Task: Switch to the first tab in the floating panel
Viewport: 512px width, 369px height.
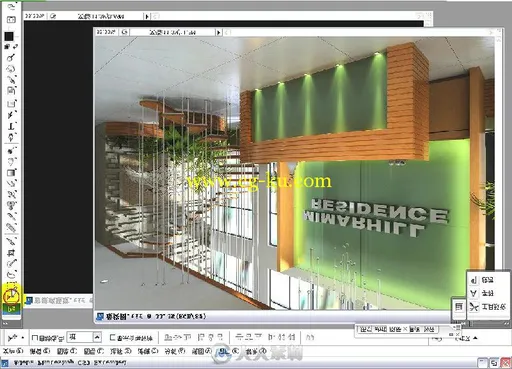Action: (x=365, y=329)
